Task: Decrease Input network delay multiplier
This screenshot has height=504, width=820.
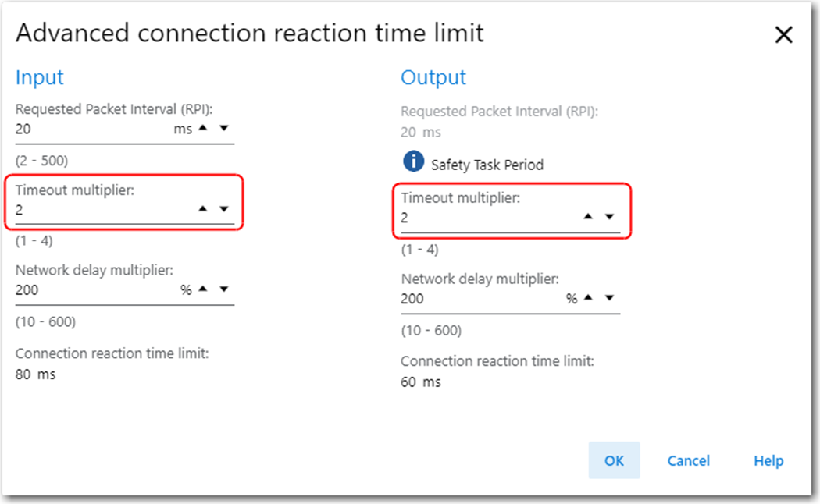Action: [x=224, y=289]
